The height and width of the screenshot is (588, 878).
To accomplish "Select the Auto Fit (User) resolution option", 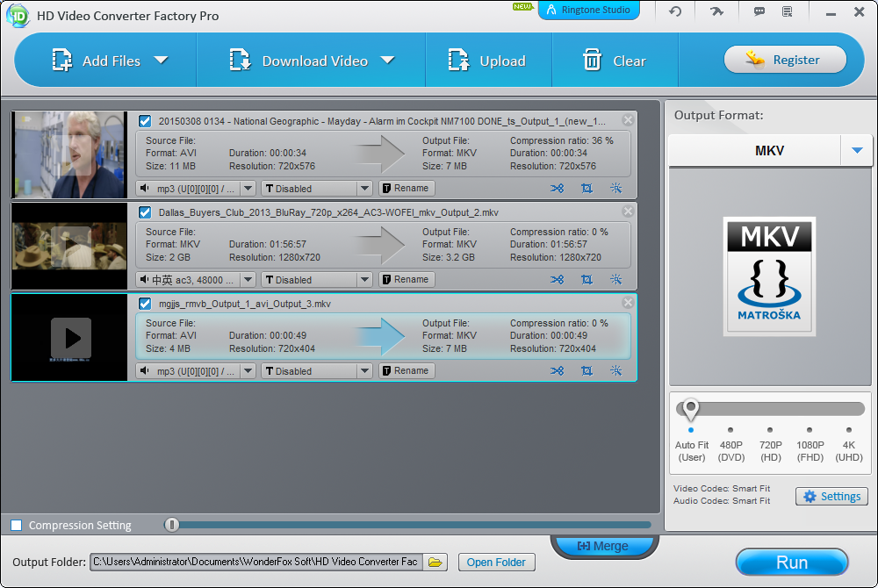I will click(692, 445).
